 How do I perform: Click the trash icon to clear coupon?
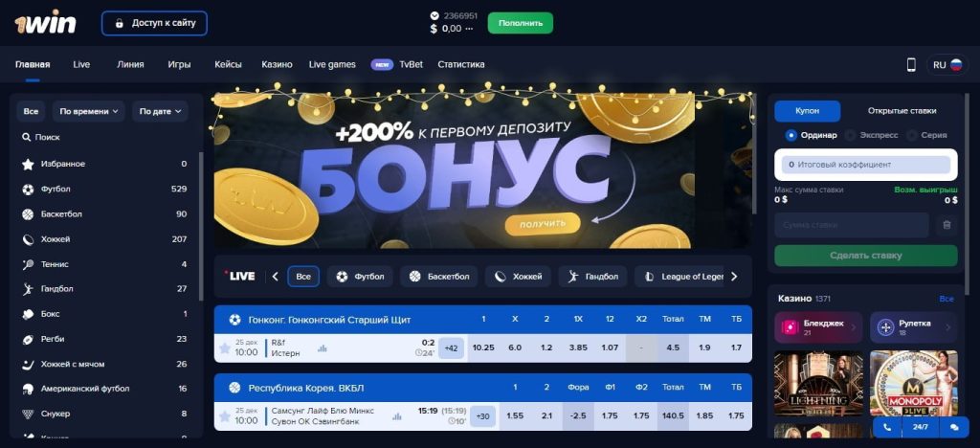tap(947, 225)
